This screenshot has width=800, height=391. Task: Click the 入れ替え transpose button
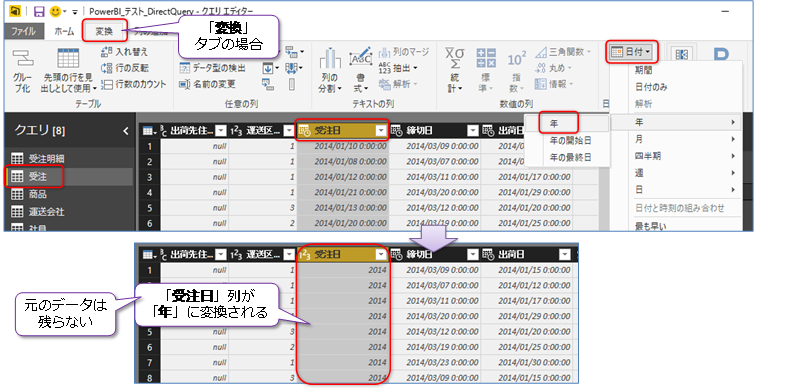point(125,52)
